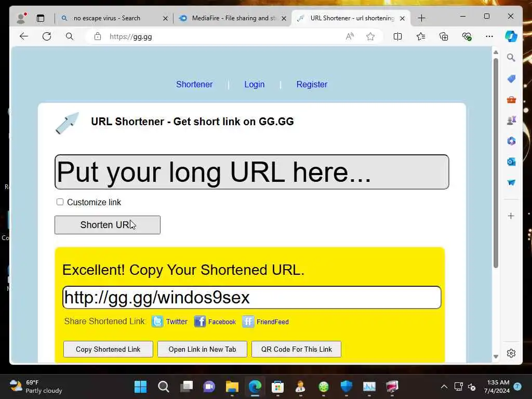Viewport: 532px width, 399px height.
Task: Open Settings and more ellipsis menu
Action: [x=489, y=36]
